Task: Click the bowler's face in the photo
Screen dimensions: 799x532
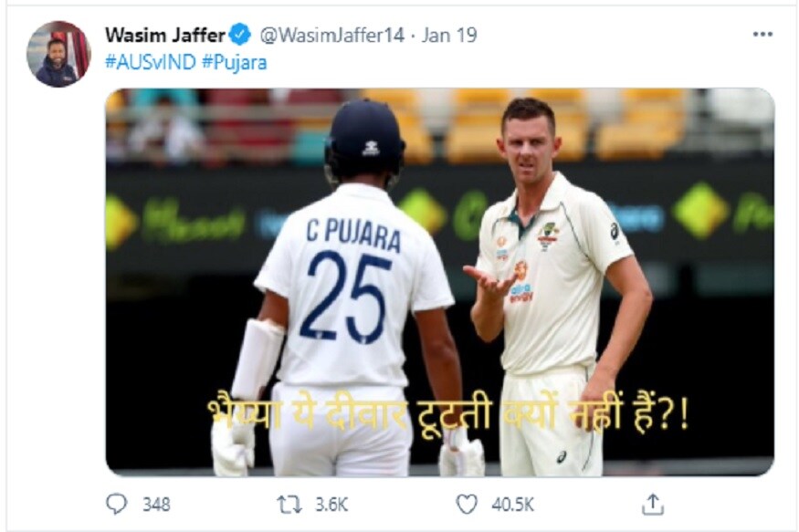Action: 529,143
